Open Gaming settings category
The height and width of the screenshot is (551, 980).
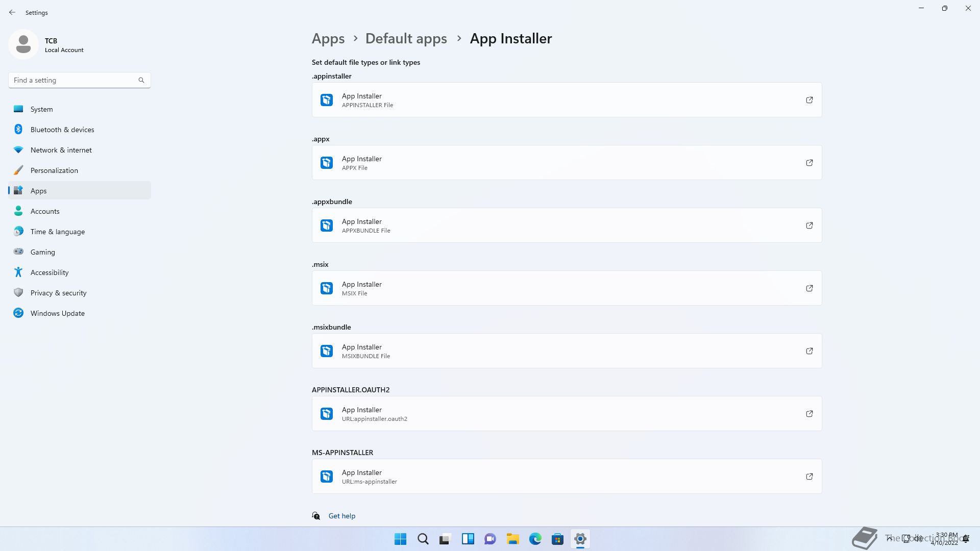click(x=80, y=252)
